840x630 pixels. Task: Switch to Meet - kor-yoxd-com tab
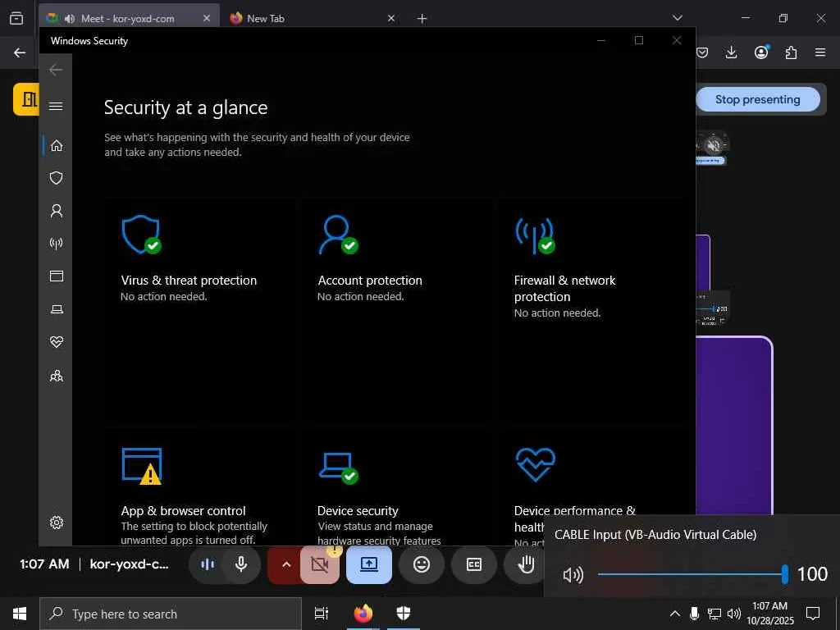click(129, 18)
